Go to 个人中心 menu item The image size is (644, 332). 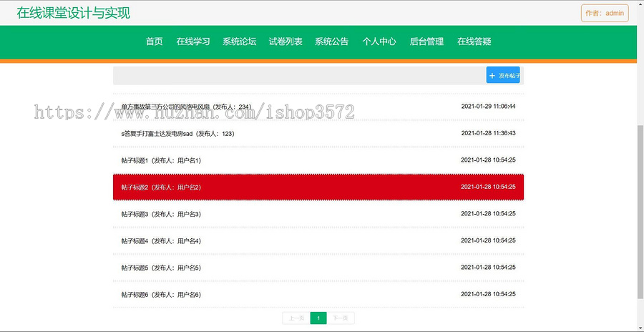tap(379, 41)
